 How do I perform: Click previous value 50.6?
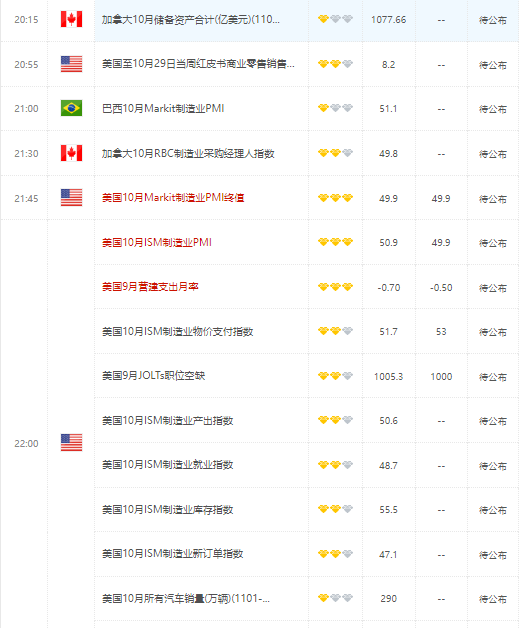pyautogui.click(x=388, y=421)
